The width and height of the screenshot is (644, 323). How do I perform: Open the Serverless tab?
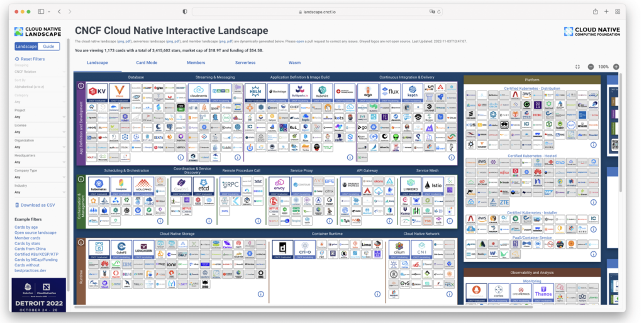pos(245,63)
